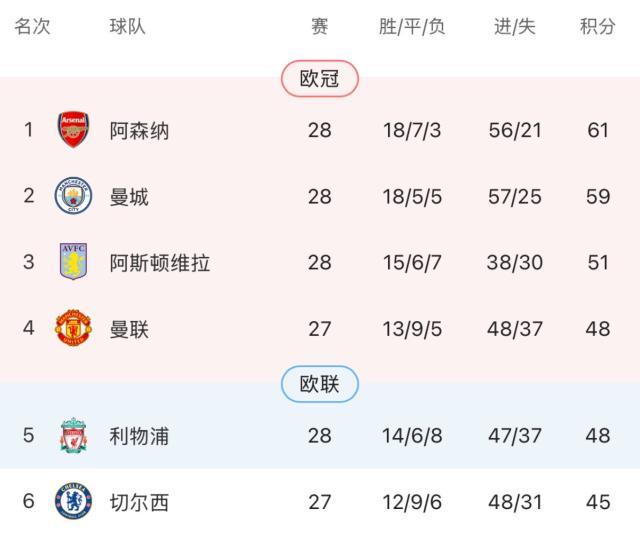Click the Manchester City club crest
The width and height of the screenshot is (640, 535).
[73, 196]
